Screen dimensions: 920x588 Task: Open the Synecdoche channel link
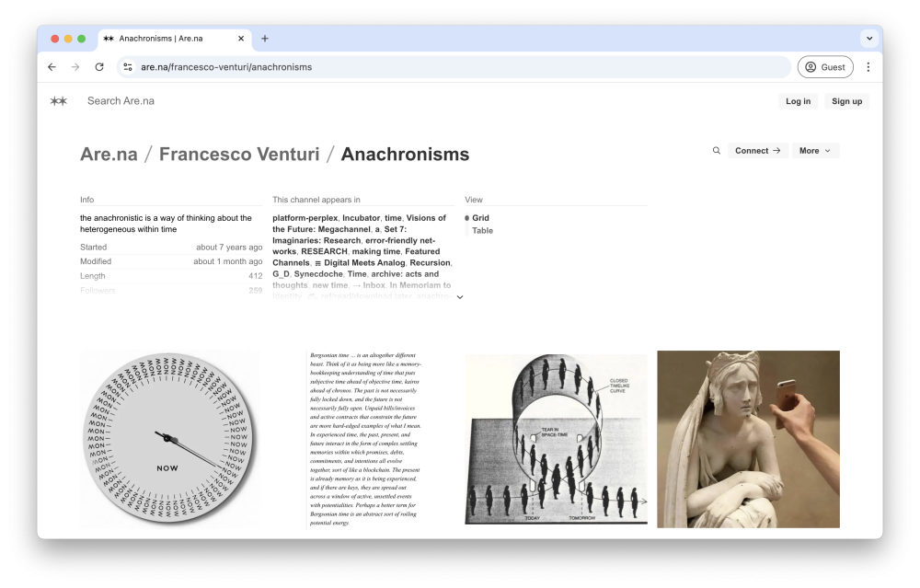[x=318, y=274]
